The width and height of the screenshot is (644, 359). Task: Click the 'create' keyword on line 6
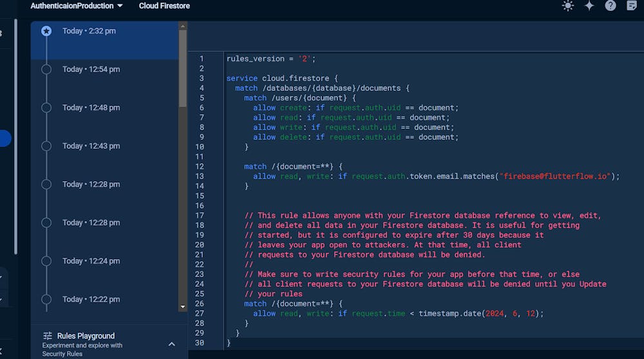293,108
